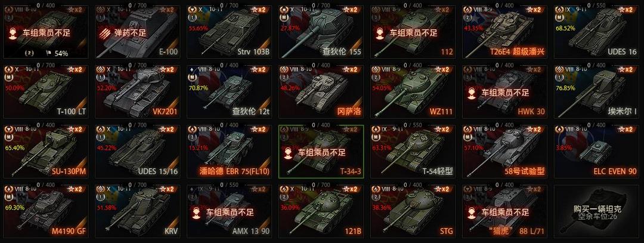This screenshot has height=243, width=644.
Task: Click the crew shortage icon on HWK 30
Action: (x=472, y=93)
